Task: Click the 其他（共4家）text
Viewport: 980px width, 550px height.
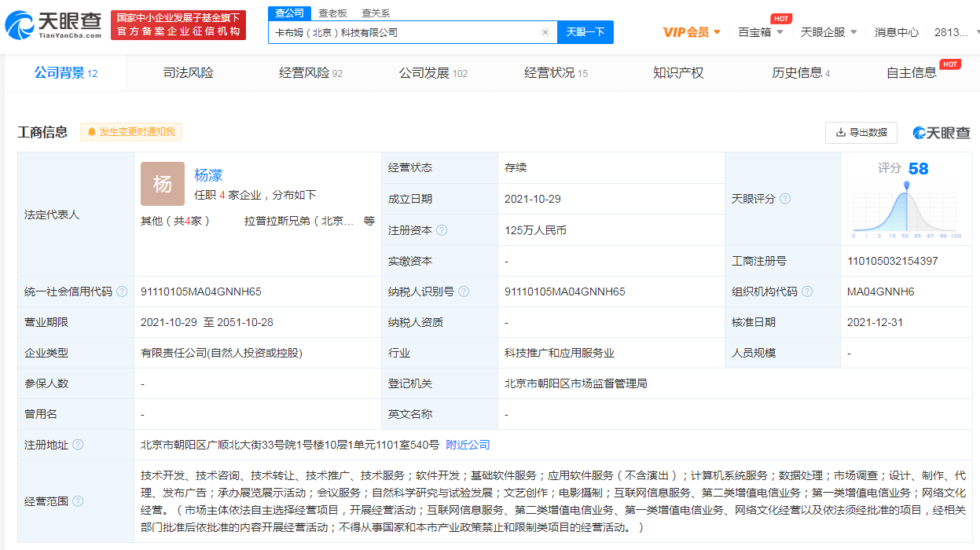Action: [x=175, y=221]
